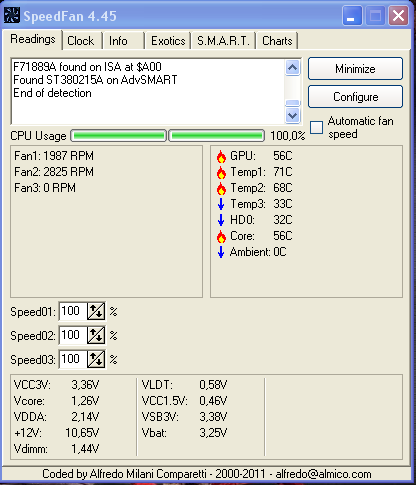Click the log line 'F71889A found on ISA'
This screenshot has height=485, width=416.
[x=87, y=67]
